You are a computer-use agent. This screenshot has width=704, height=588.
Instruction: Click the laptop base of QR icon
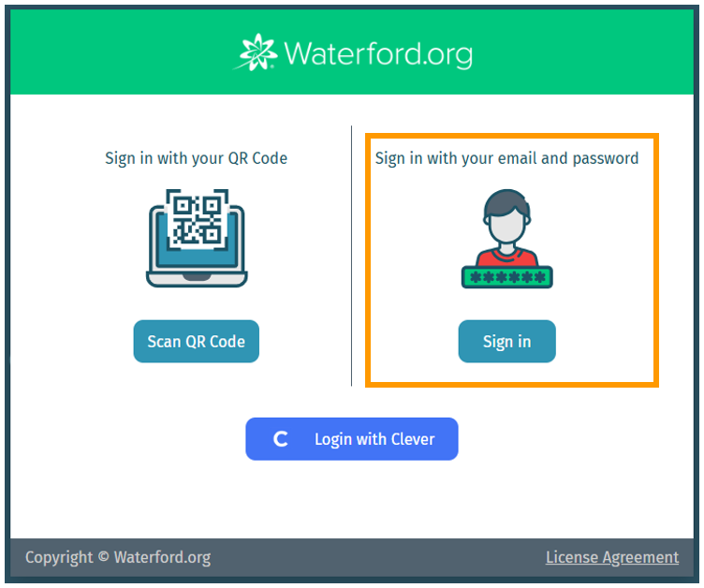pos(197,279)
